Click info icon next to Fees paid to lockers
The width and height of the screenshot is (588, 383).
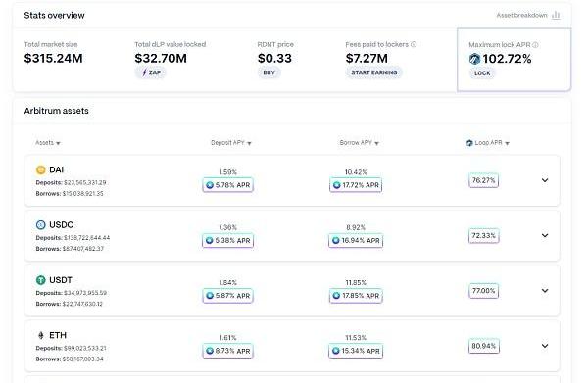414,44
